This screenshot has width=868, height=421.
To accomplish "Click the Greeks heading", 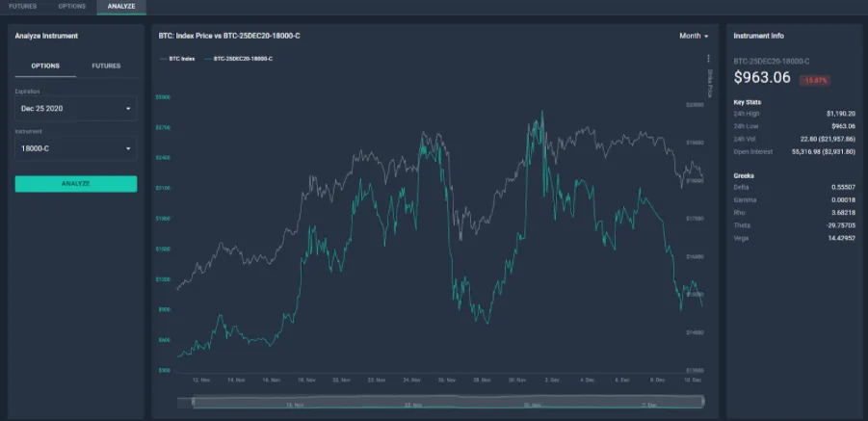I will click(x=744, y=175).
